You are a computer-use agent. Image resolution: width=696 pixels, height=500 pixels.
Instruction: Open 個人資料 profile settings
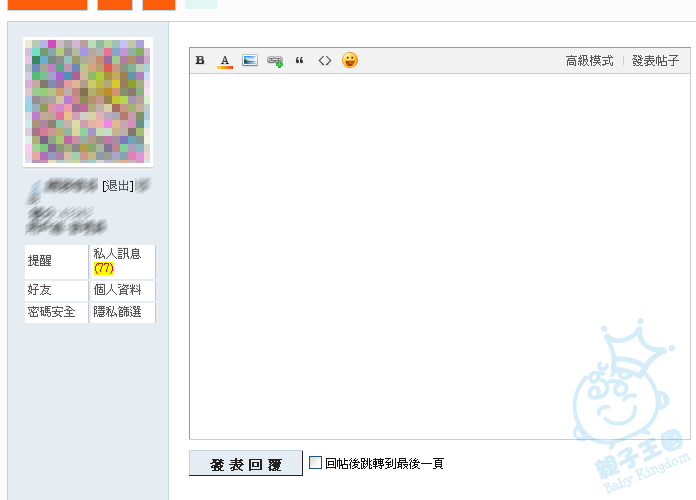[x=117, y=290]
